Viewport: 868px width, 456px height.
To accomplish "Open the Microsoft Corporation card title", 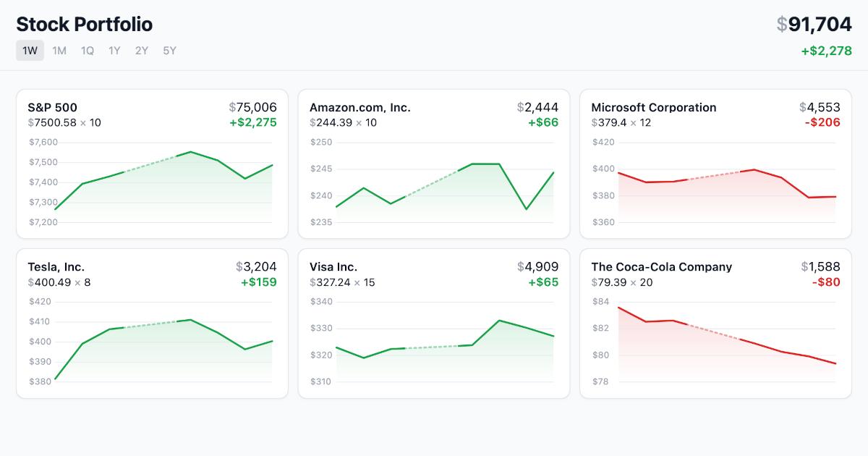I will pyautogui.click(x=654, y=107).
